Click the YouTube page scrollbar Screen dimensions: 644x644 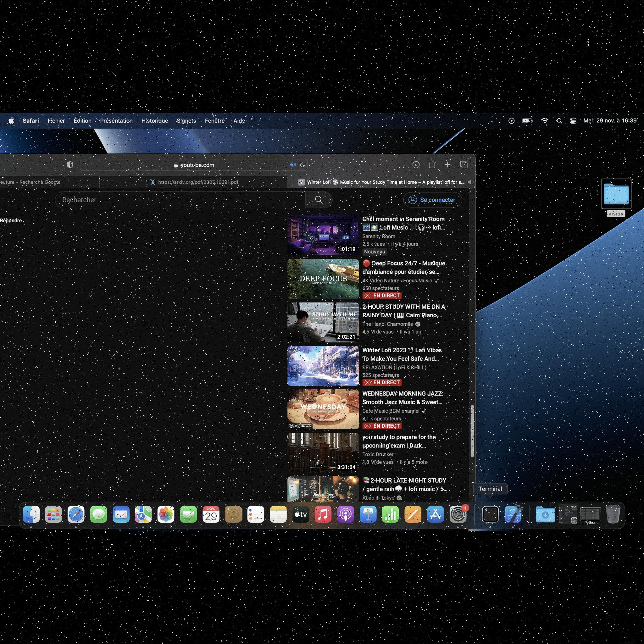472,431
